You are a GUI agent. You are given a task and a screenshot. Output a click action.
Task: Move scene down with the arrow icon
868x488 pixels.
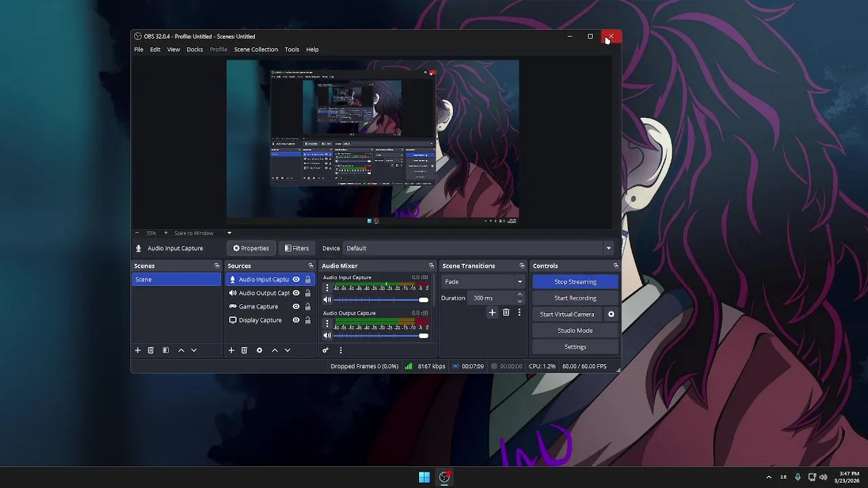(194, 350)
